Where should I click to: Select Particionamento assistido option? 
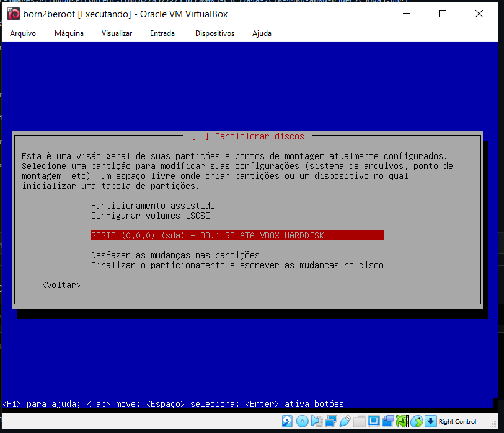click(x=153, y=206)
